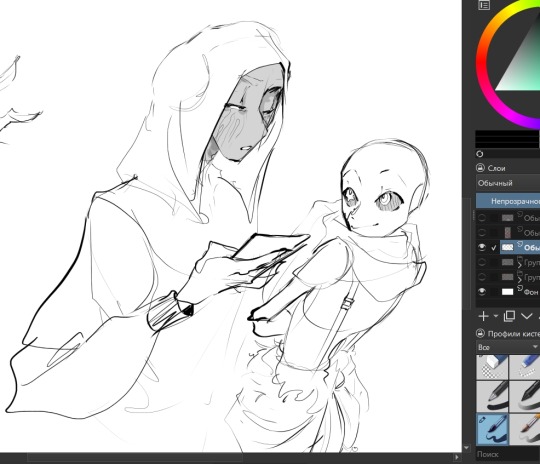Viewport: 540px width, 464px height.
Task: Click the folder icon of the first Группа layer
Action: [x=520, y=259]
